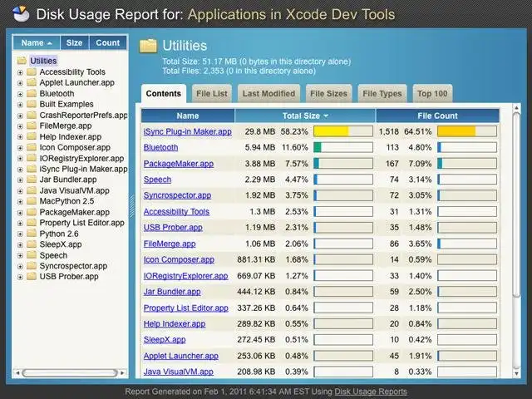532x399 pixels.
Task: Sort table by File Count header
Action: 438,116
